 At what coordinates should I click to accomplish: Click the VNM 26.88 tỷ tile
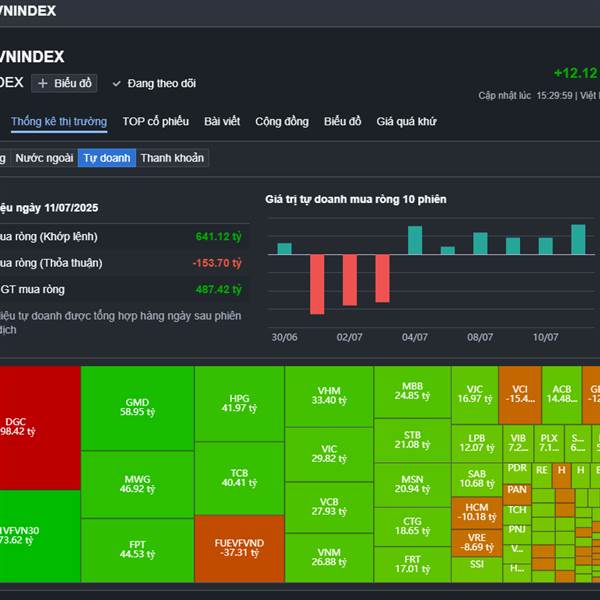click(329, 558)
